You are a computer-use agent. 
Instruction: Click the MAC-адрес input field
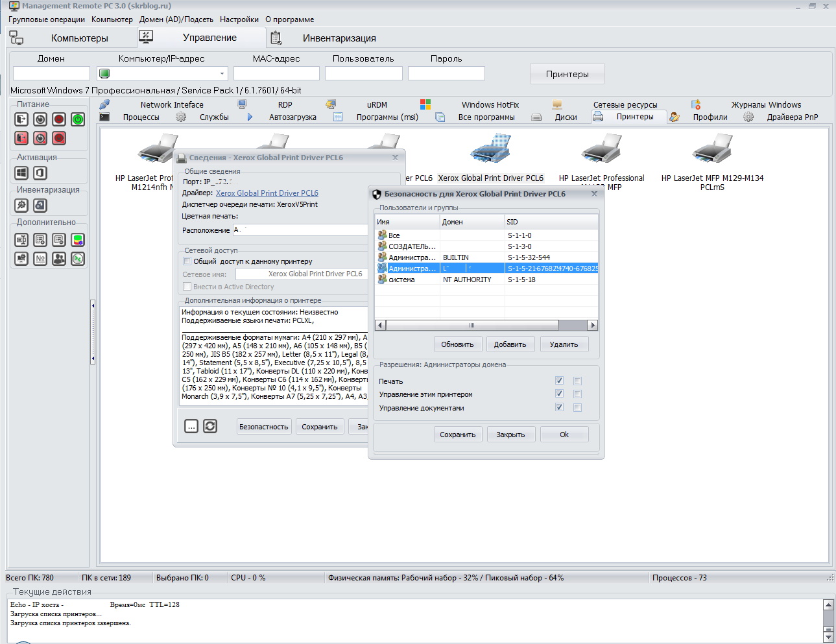click(x=276, y=73)
